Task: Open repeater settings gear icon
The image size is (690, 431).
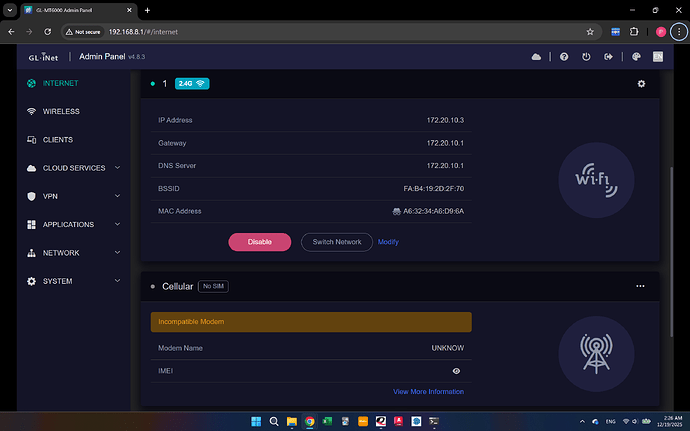Action: tap(641, 83)
